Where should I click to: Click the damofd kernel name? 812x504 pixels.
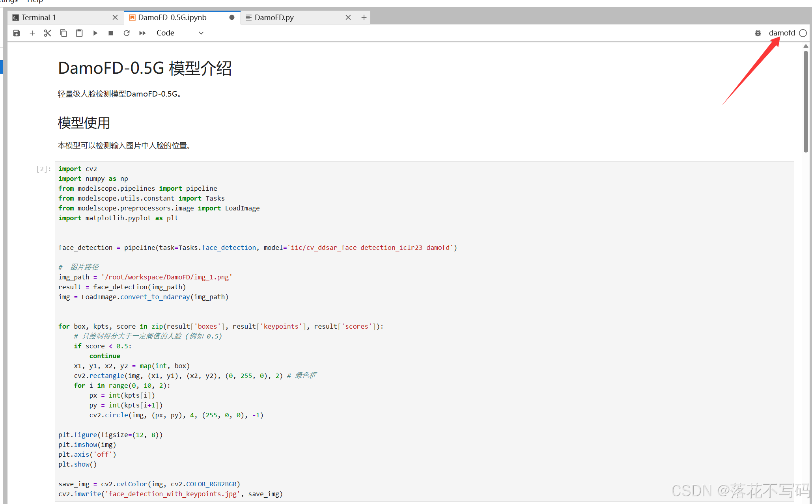(x=782, y=33)
